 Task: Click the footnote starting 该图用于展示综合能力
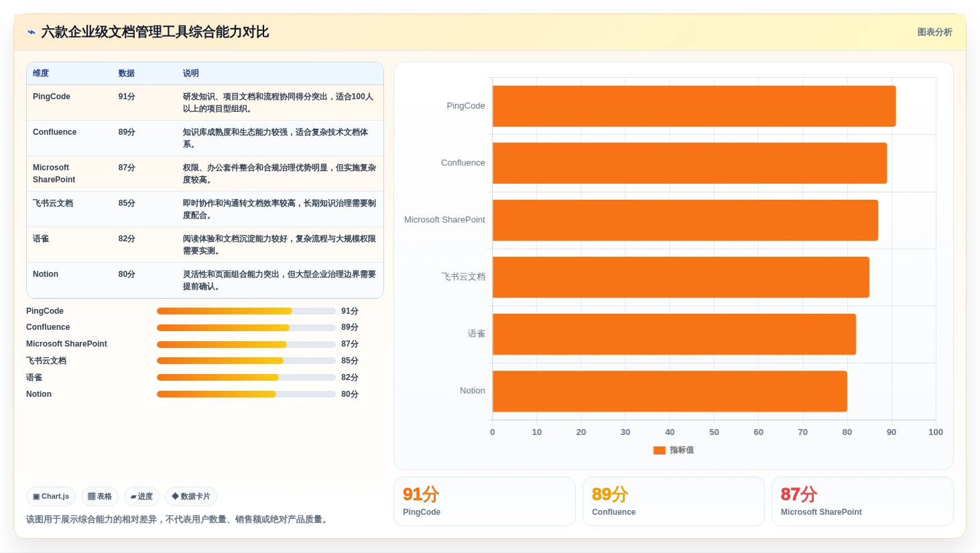coord(178,519)
